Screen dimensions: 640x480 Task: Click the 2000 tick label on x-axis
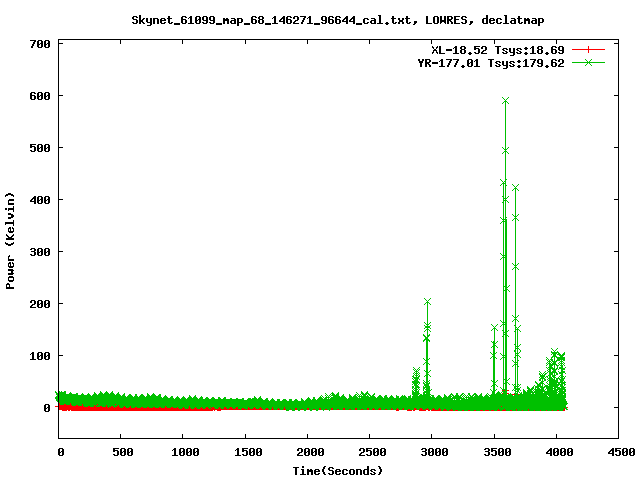coord(308,453)
